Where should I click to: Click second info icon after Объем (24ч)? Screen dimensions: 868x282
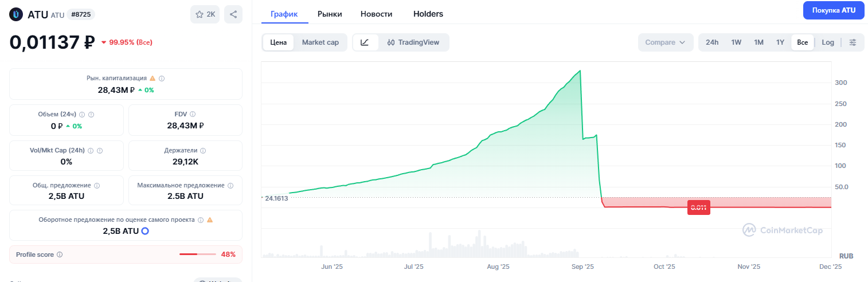point(91,115)
